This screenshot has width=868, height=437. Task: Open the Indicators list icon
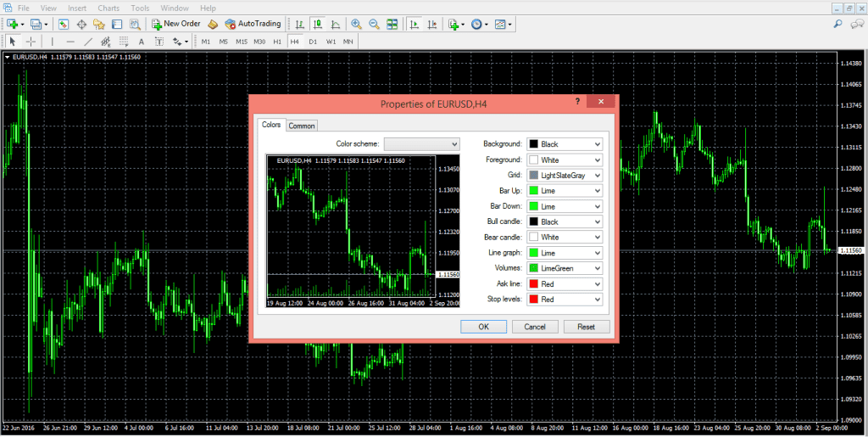(x=454, y=24)
